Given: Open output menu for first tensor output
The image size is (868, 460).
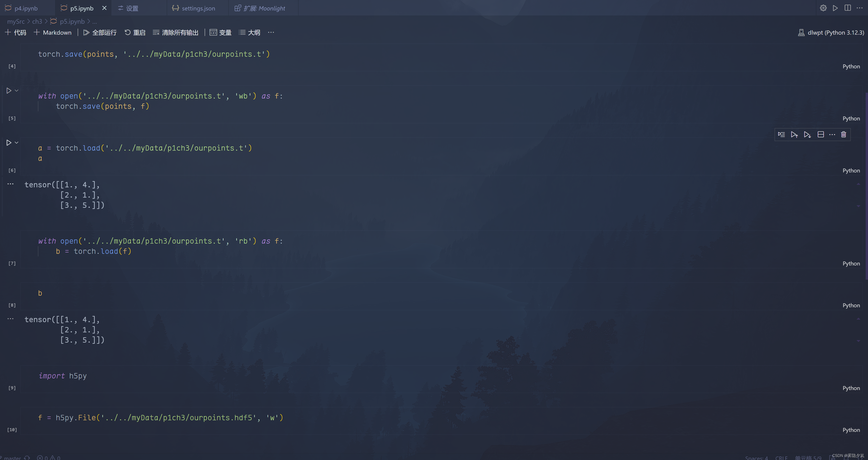Looking at the screenshot, I should pyautogui.click(x=10, y=184).
